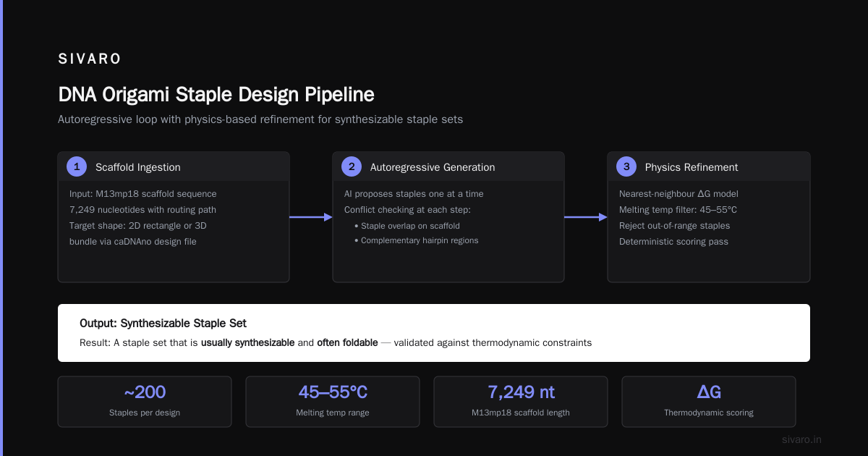Click the ~200 staples figure
This screenshot has width=868, height=456.
pyautogui.click(x=145, y=392)
